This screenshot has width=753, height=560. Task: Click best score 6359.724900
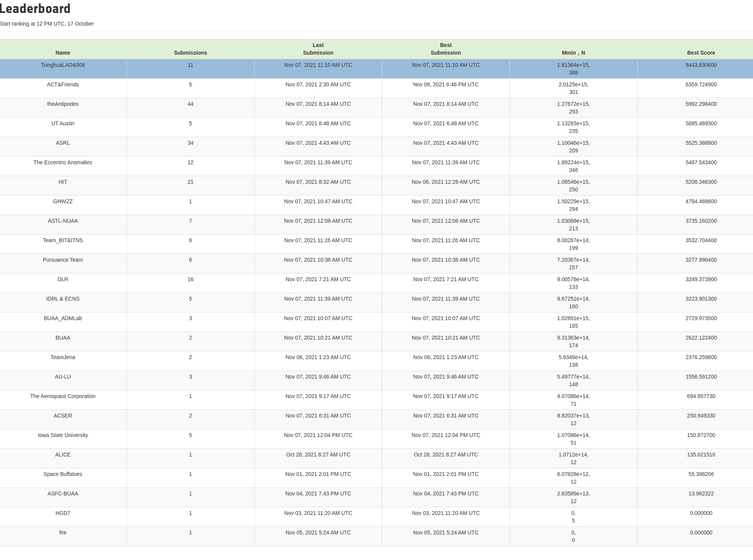pyautogui.click(x=701, y=84)
